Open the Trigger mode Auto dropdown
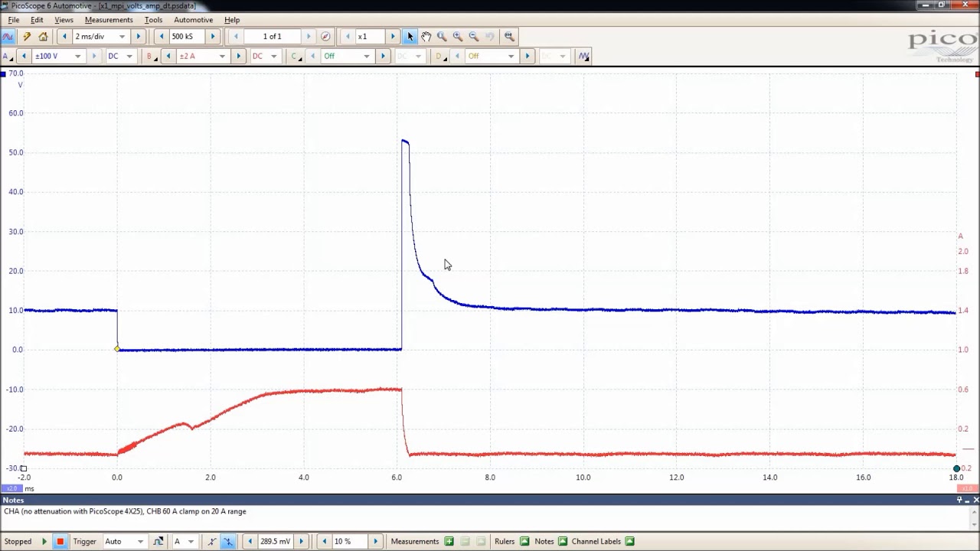This screenshot has width=980, height=551. (x=141, y=542)
